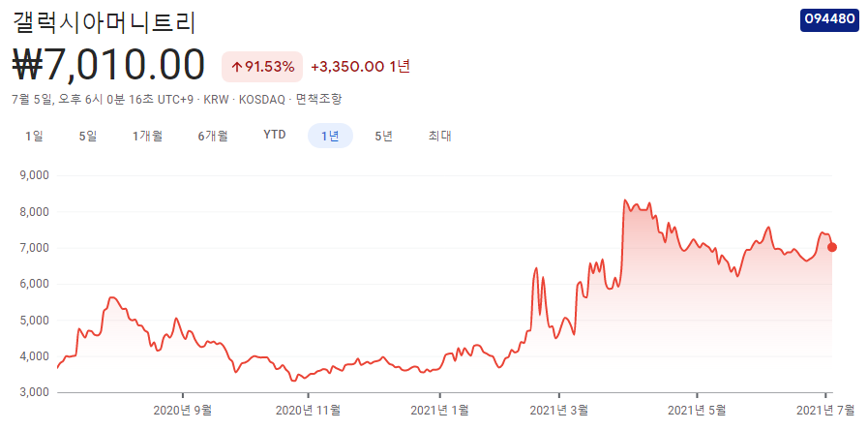Click the 2020년 11월 axis label
The height and width of the screenshot is (430, 868).
pyautogui.click(x=308, y=411)
